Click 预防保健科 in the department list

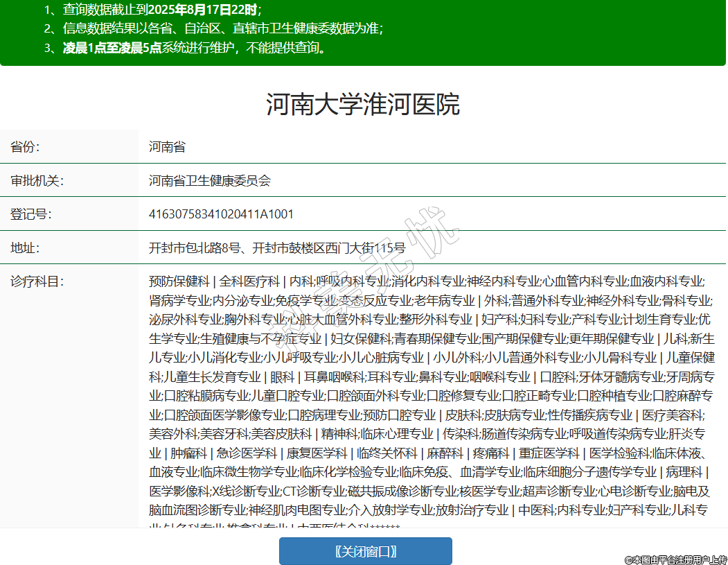coord(179,281)
